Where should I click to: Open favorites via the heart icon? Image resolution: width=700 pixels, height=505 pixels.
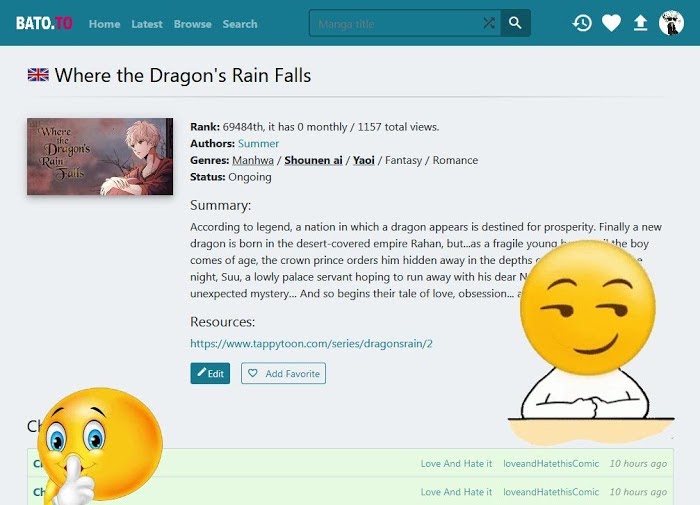click(x=611, y=23)
